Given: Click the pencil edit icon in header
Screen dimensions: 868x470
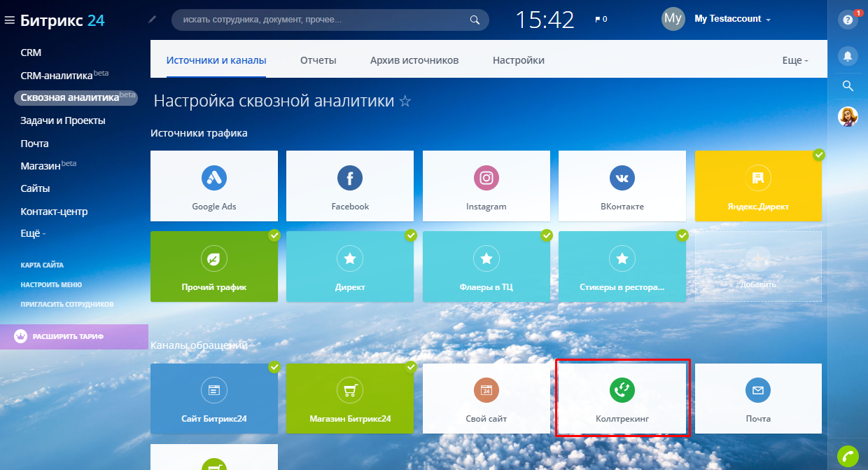Looking at the screenshot, I should point(153,20).
